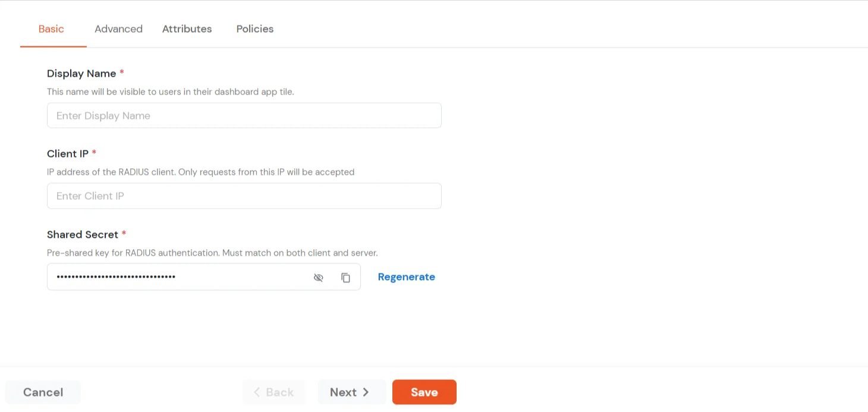This screenshot has height=412, width=868.
Task: Click the chevron on the Next button
Action: tap(366, 392)
